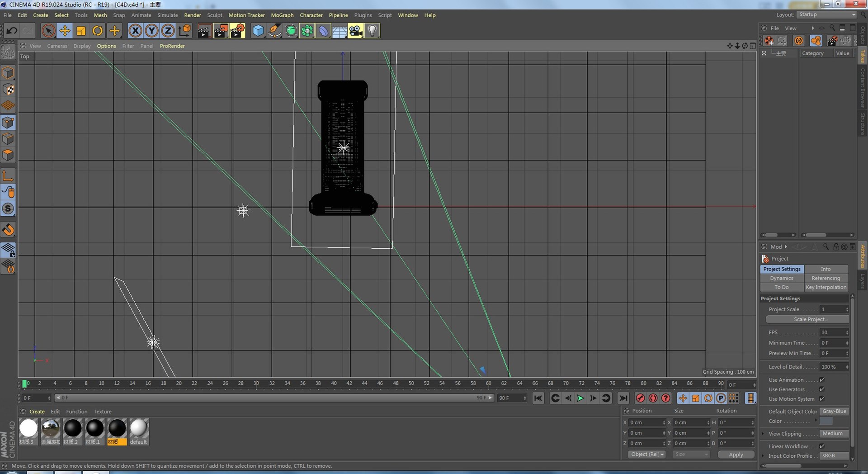Click the Scale Project button
The image size is (868, 474).
(807, 319)
